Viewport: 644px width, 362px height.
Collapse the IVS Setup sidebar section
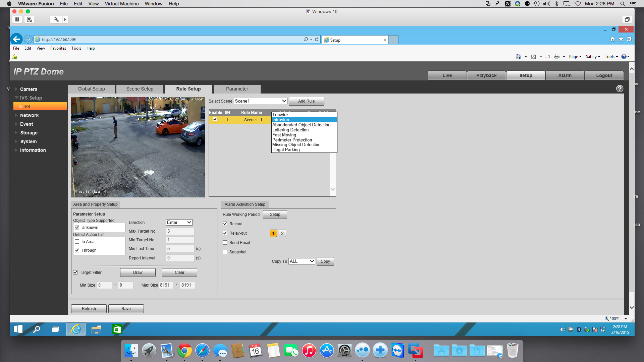coord(31,98)
